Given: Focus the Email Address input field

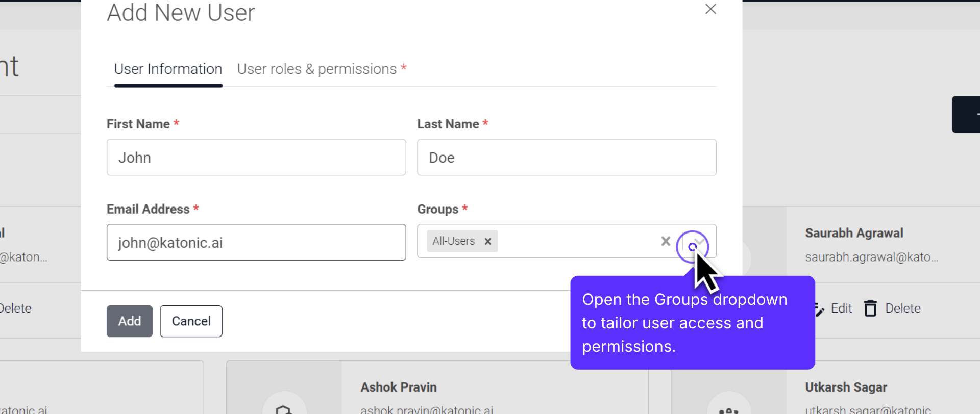Looking at the screenshot, I should click(256, 242).
